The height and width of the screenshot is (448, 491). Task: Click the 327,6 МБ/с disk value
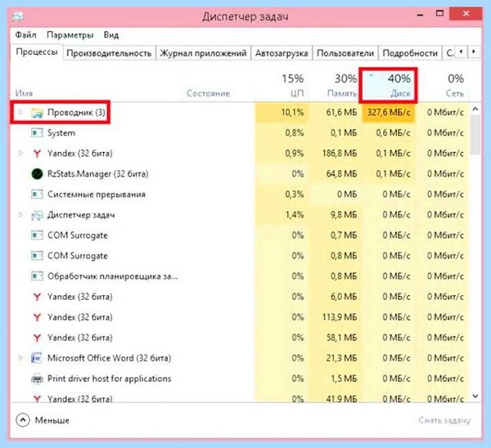click(x=389, y=112)
